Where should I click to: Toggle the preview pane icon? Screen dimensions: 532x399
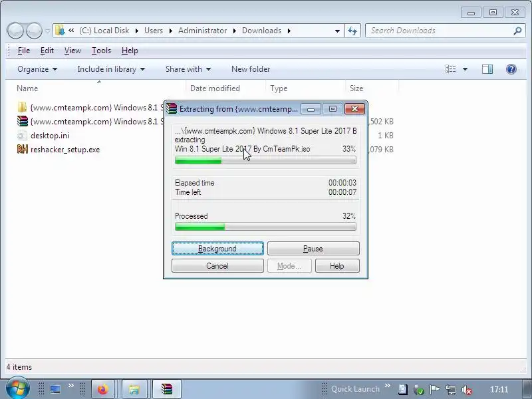(487, 69)
